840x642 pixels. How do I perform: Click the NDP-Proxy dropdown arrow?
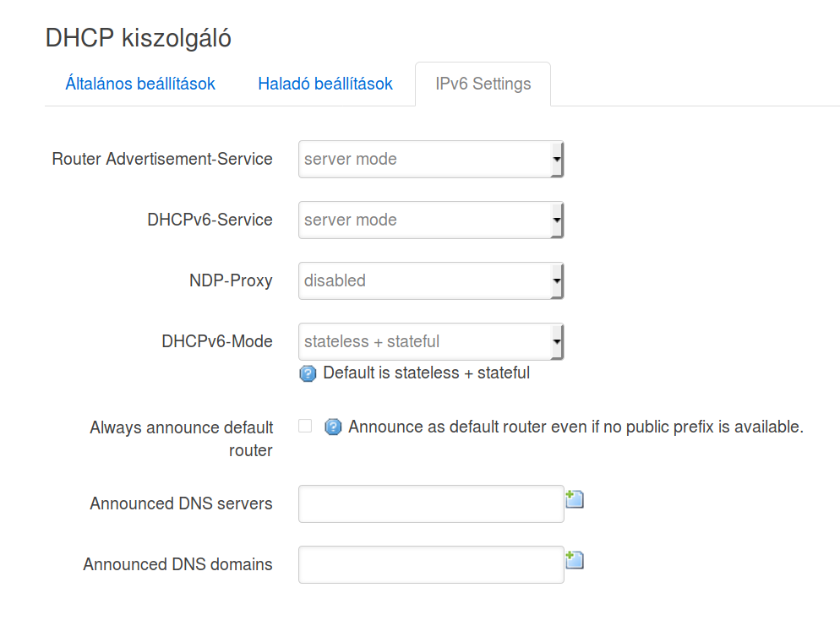[557, 280]
